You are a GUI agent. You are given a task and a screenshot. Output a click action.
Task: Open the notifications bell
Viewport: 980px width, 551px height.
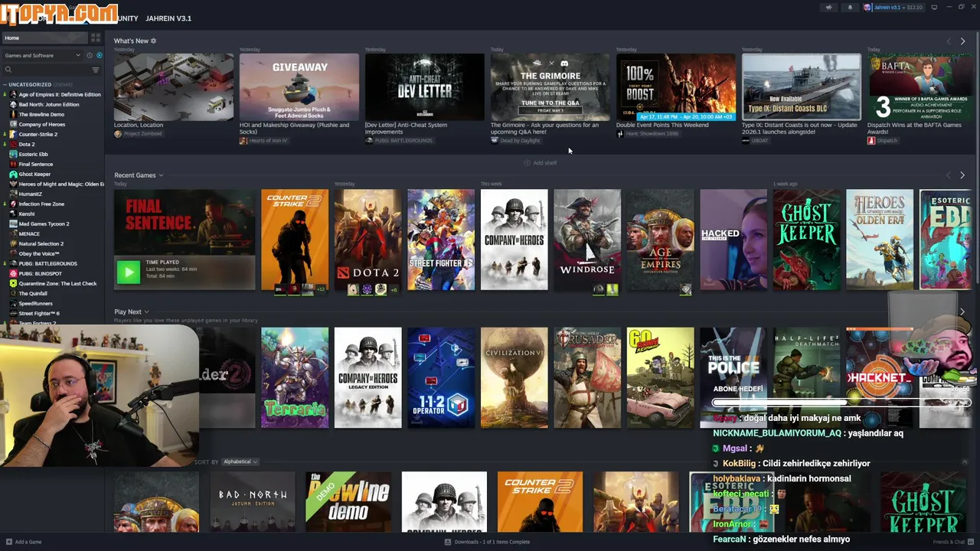point(849,7)
